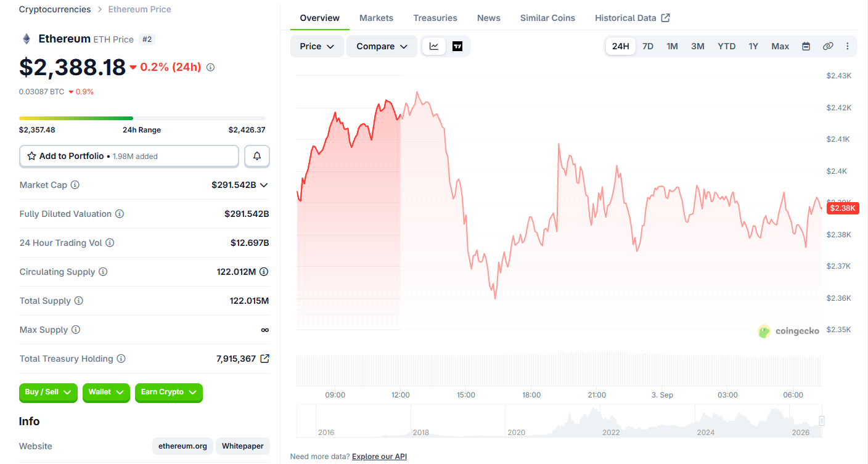Click the right handle of the history navigator

(x=821, y=421)
